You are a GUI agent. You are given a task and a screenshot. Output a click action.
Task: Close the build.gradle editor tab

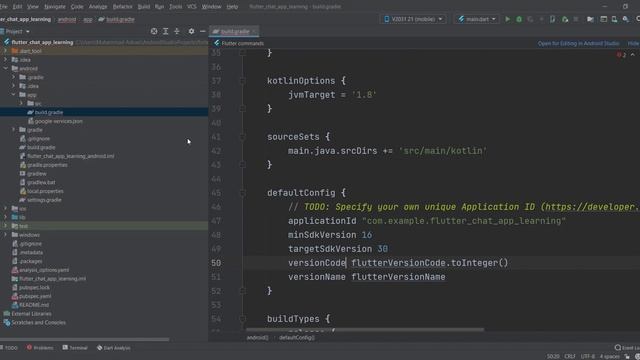click(x=254, y=31)
